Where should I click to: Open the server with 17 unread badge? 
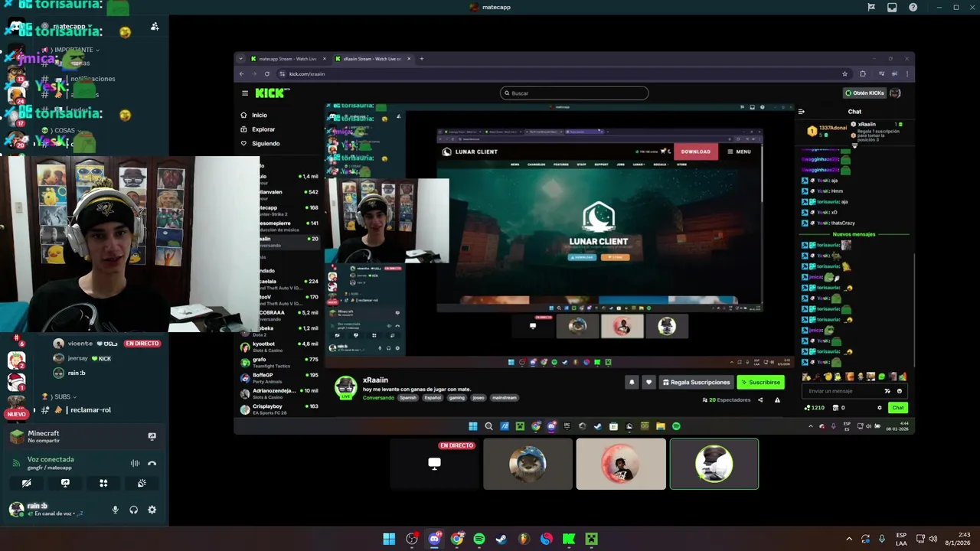pyautogui.click(x=16, y=118)
